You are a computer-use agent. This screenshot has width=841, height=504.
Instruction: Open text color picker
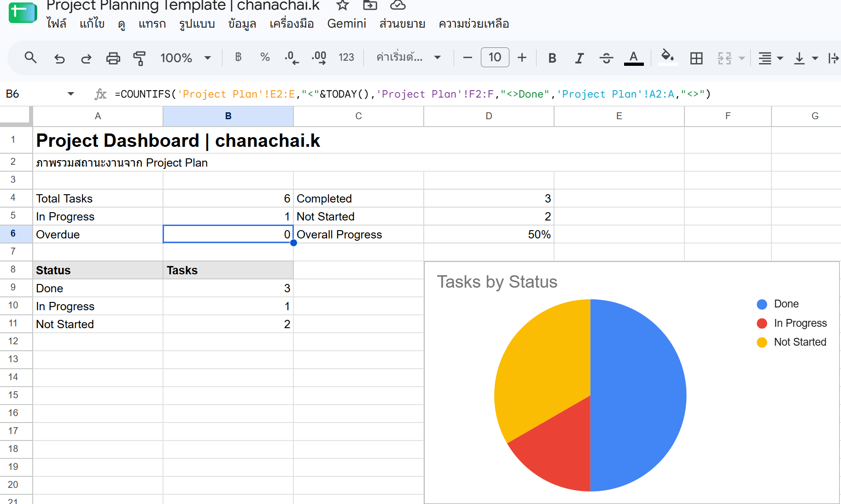pyautogui.click(x=634, y=58)
